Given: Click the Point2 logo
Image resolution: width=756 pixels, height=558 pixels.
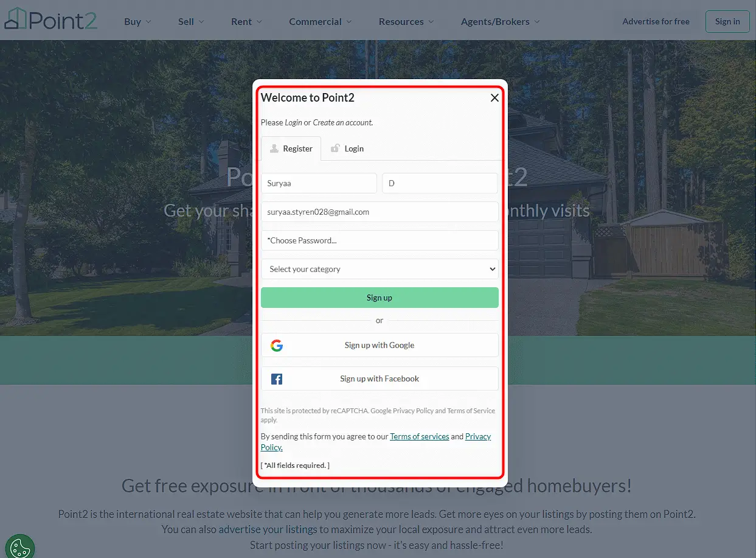Looking at the screenshot, I should pos(51,20).
